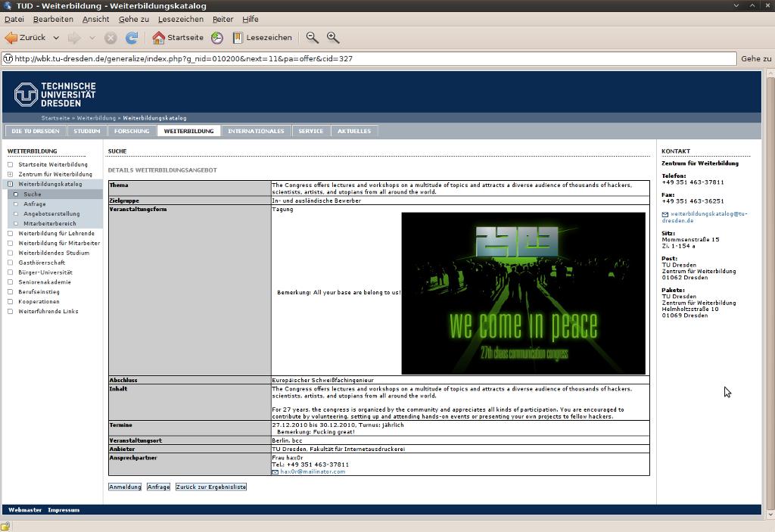Click the Startseite home icon

point(159,38)
